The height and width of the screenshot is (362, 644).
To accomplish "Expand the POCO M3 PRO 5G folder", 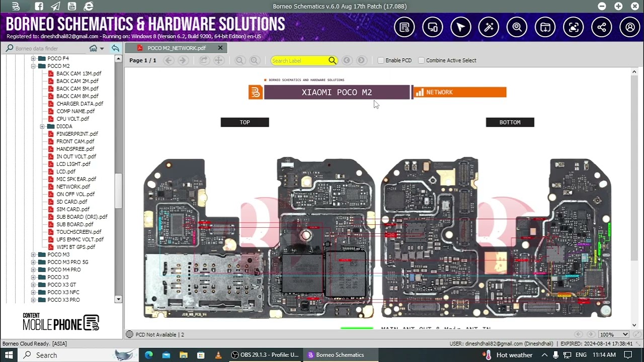I will [x=33, y=262].
